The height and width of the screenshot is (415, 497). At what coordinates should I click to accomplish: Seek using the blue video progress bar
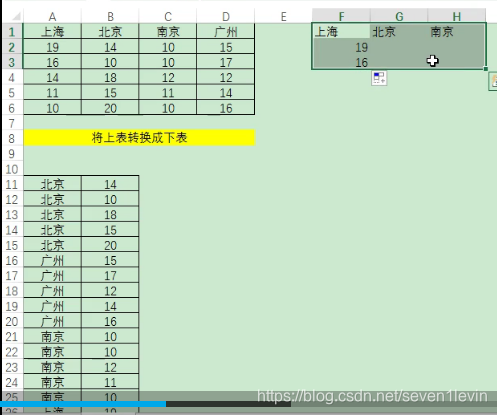[x=83, y=404]
